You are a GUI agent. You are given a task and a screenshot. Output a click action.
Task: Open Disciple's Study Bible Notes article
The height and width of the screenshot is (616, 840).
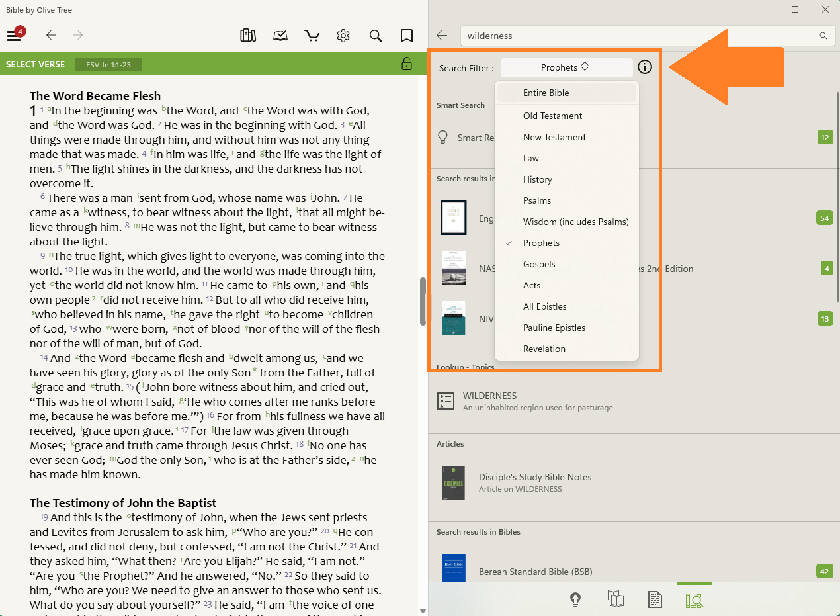(x=634, y=483)
